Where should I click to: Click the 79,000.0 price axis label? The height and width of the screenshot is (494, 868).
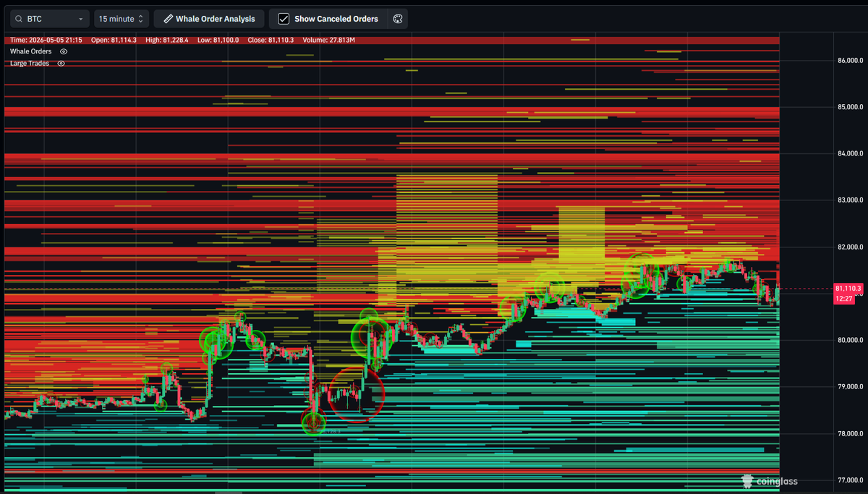click(x=849, y=387)
